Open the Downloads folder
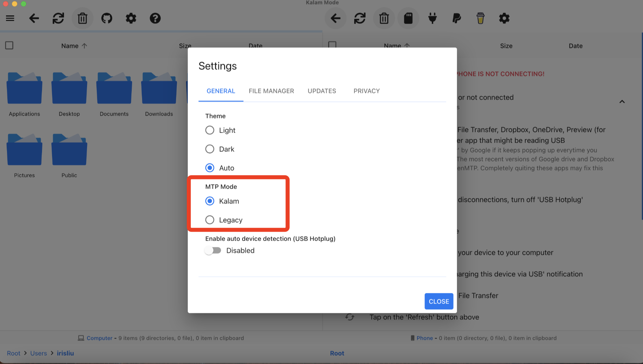The width and height of the screenshot is (643, 364). tap(159, 94)
